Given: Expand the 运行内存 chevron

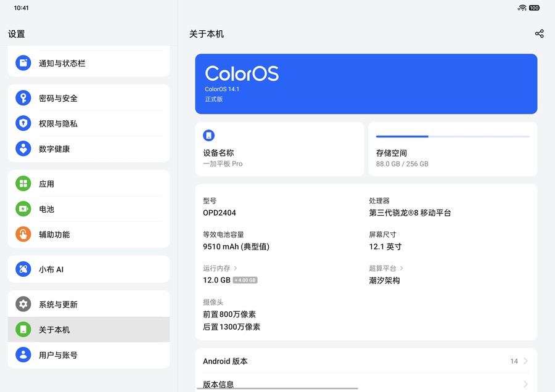Looking at the screenshot, I should [236, 268].
